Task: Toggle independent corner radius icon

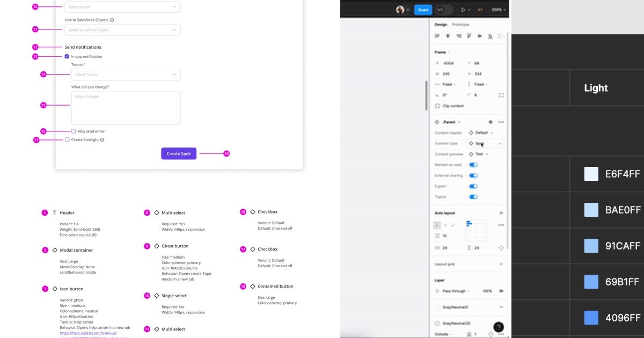Action: [502, 95]
